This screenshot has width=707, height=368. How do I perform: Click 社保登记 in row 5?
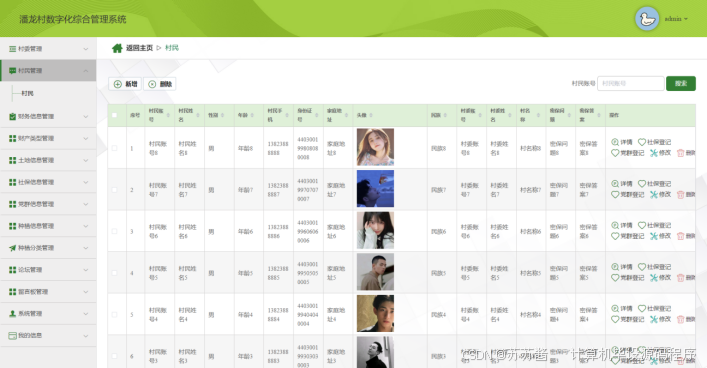point(655,308)
